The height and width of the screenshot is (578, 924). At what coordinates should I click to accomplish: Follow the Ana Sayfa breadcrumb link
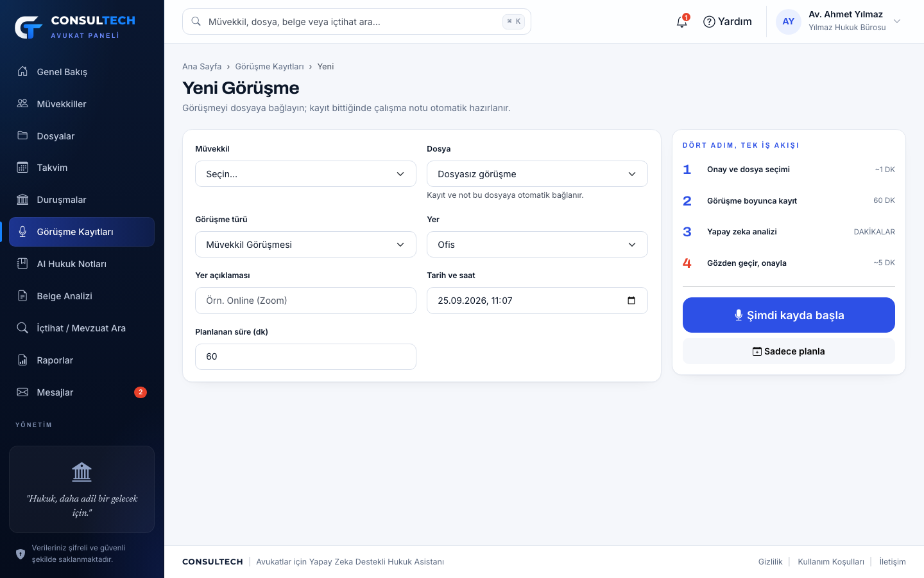click(201, 67)
